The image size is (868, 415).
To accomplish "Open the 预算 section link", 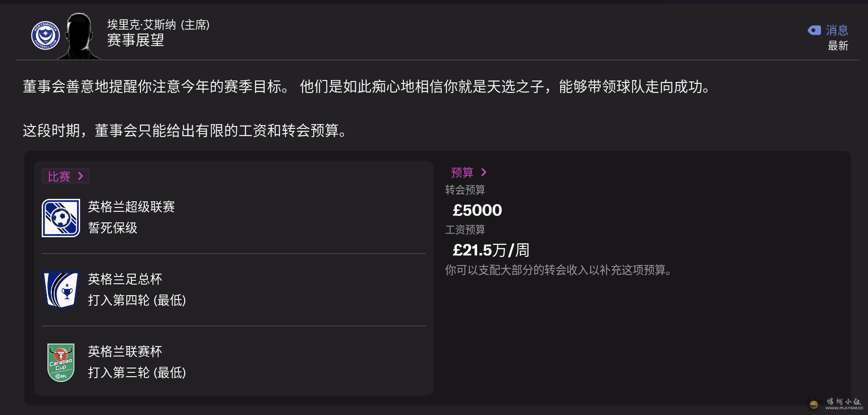I will click(462, 173).
